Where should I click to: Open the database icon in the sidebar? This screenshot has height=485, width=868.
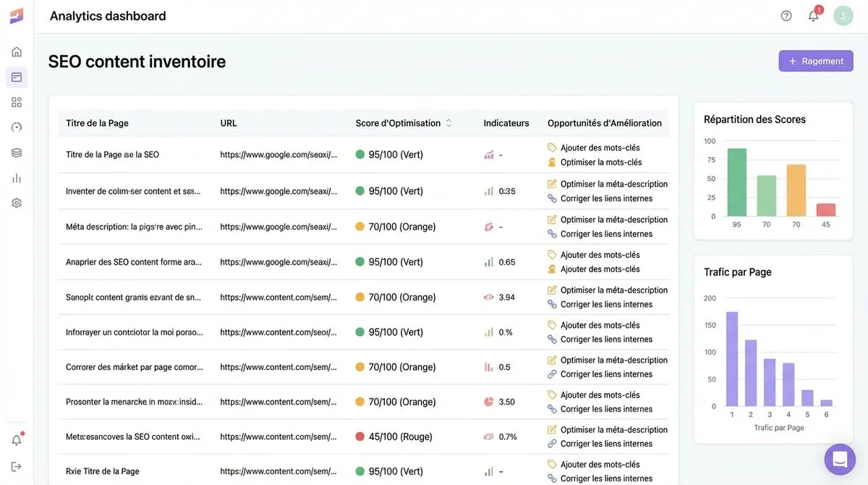tap(16, 152)
